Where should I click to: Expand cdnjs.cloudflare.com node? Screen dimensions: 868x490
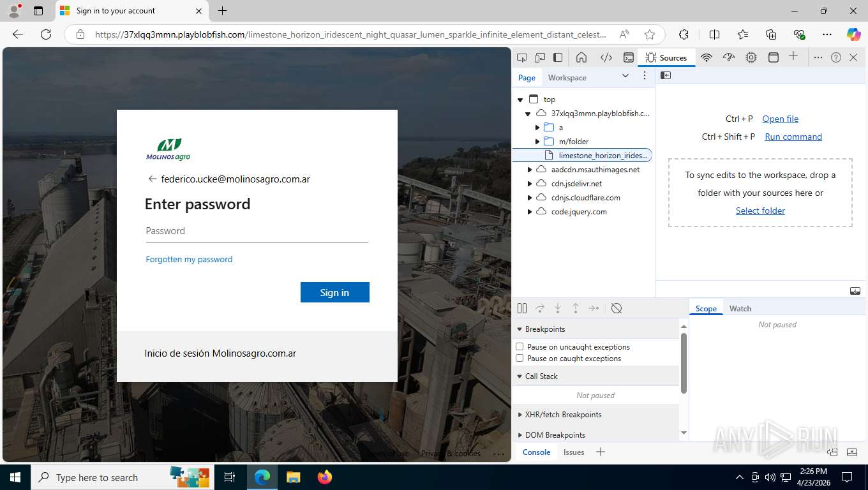(530, 198)
